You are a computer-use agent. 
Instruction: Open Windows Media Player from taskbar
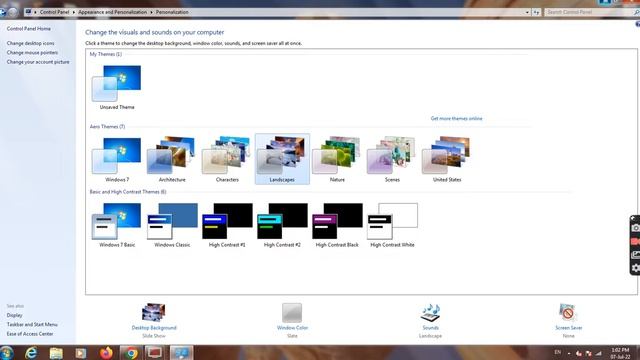coord(81,353)
